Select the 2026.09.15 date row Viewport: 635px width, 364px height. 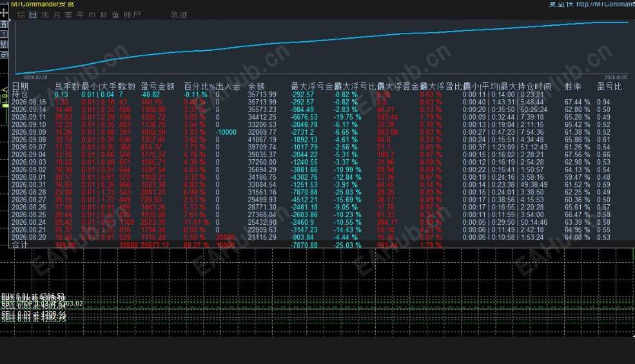click(29, 102)
